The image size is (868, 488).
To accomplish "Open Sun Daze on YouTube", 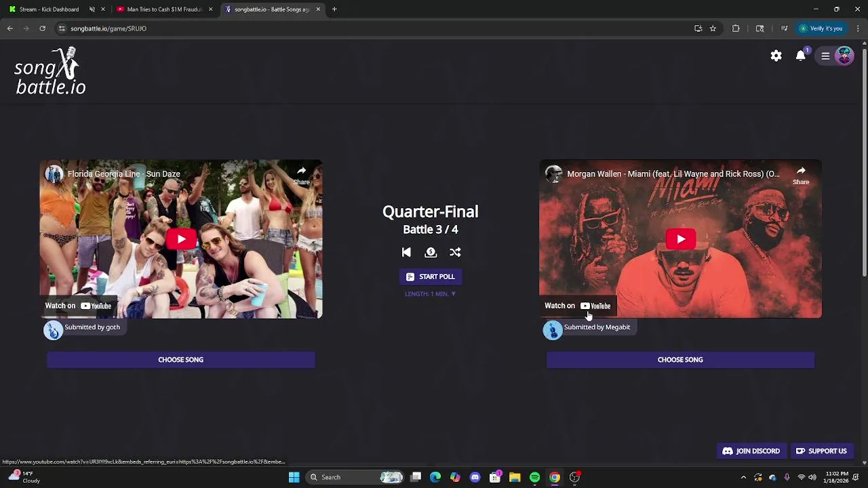I will point(78,306).
